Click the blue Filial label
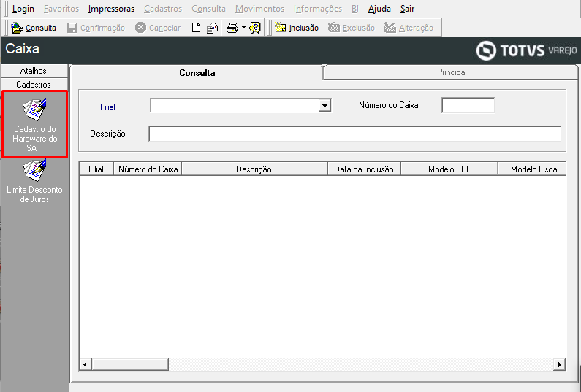Viewport: 581px width, 392px height. 107,107
